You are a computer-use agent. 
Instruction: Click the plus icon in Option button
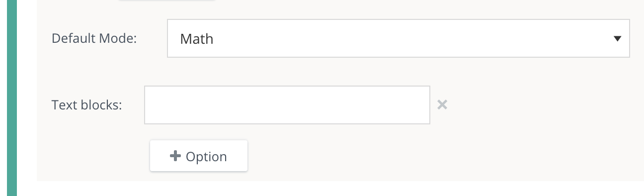pyautogui.click(x=175, y=156)
